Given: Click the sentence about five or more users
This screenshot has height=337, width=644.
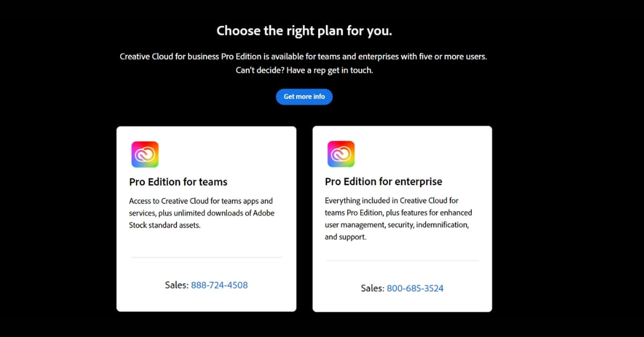Looking at the screenshot, I should (304, 56).
